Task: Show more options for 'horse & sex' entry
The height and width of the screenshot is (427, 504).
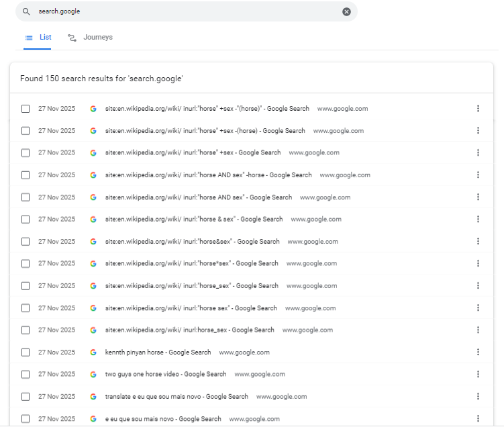Action: (x=478, y=219)
